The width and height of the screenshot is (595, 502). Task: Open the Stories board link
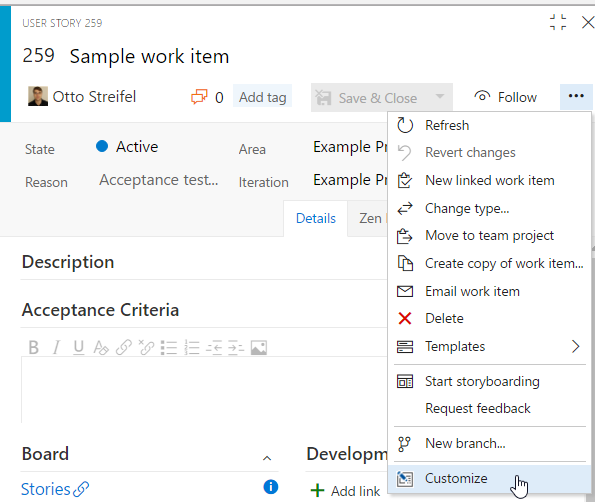[55, 489]
